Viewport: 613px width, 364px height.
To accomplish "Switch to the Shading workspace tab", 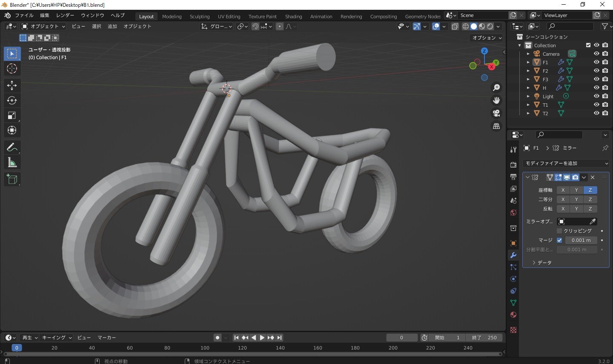I will 294,16.
